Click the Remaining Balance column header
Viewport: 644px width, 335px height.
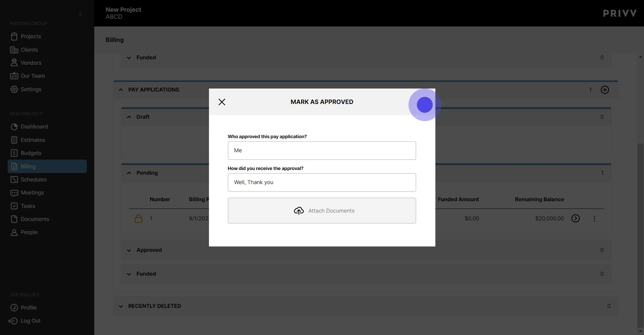(539, 199)
